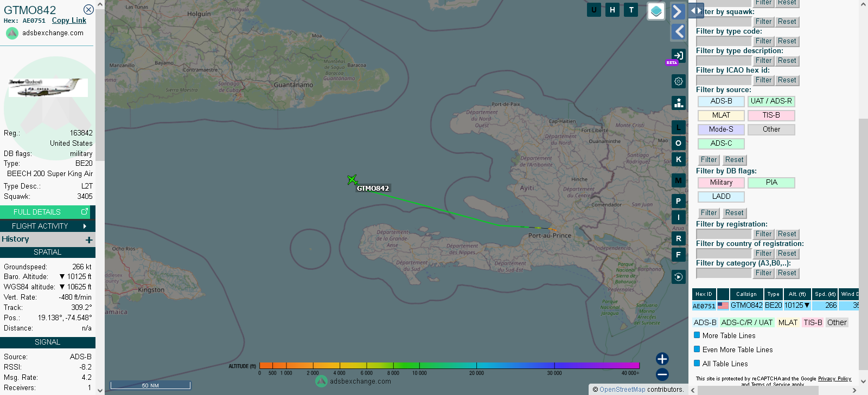Click the GTMO842 map label
The height and width of the screenshot is (395, 868).
[x=373, y=189]
